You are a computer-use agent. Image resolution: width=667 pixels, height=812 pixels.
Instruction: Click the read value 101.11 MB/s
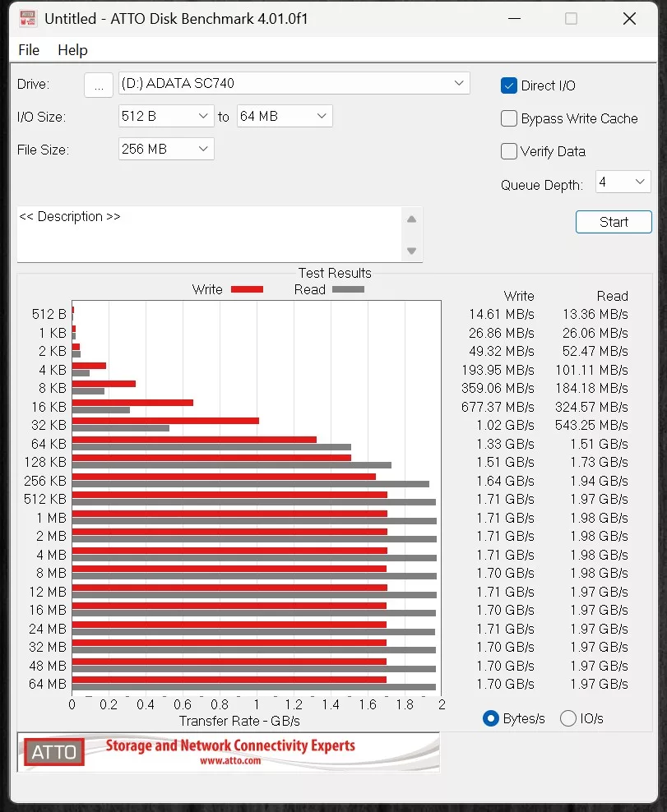[x=592, y=371]
